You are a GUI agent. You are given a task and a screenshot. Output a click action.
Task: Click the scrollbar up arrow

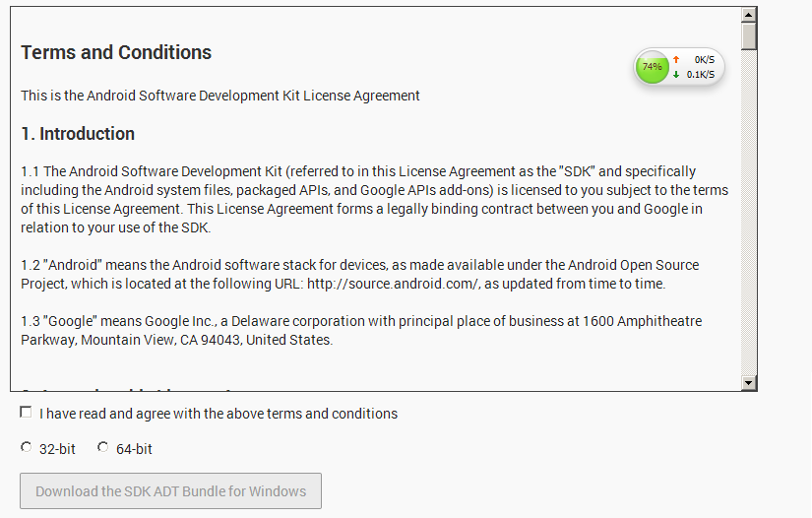(x=749, y=15)
